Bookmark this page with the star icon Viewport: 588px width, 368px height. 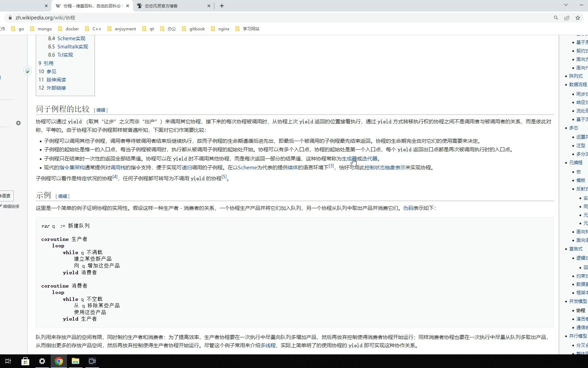pyautogui.click(x=578, y=18)
